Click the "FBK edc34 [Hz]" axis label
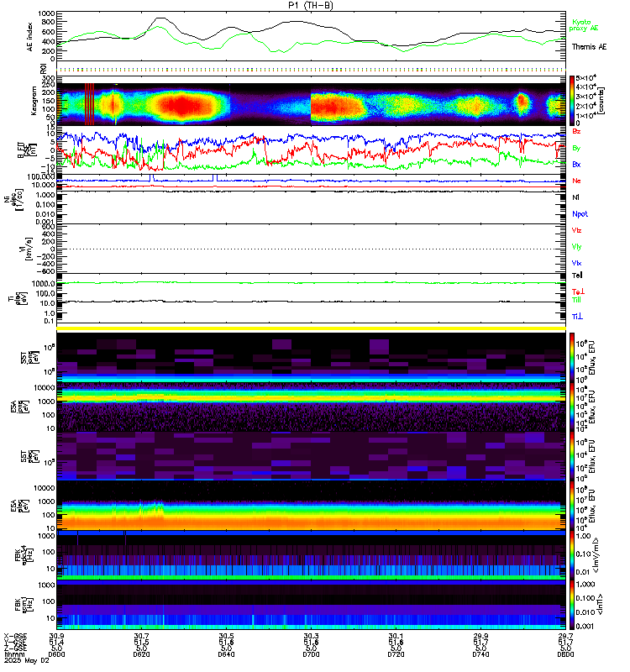Image resolution: width=630 pixels, height=672 pixels. click(24, 554)
